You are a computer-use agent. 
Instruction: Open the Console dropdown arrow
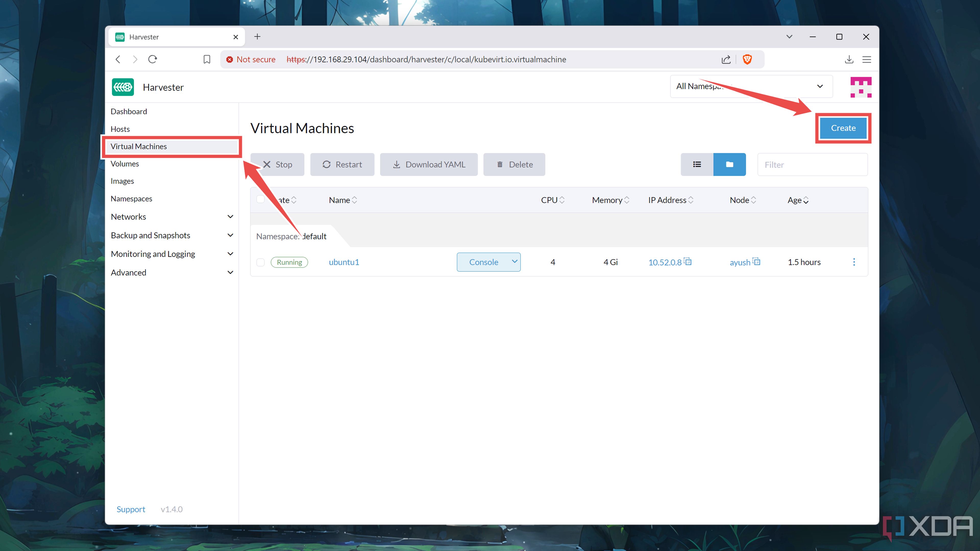pos(514,262)
